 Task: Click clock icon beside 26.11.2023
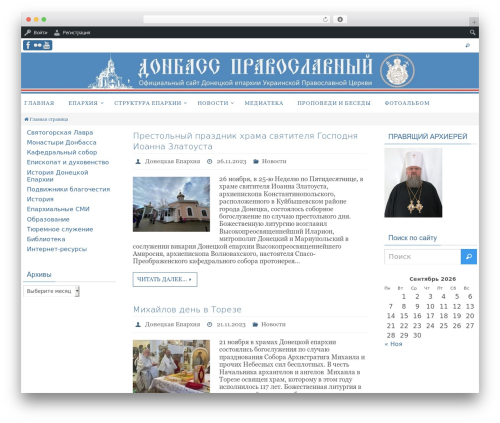coord(209,161)
